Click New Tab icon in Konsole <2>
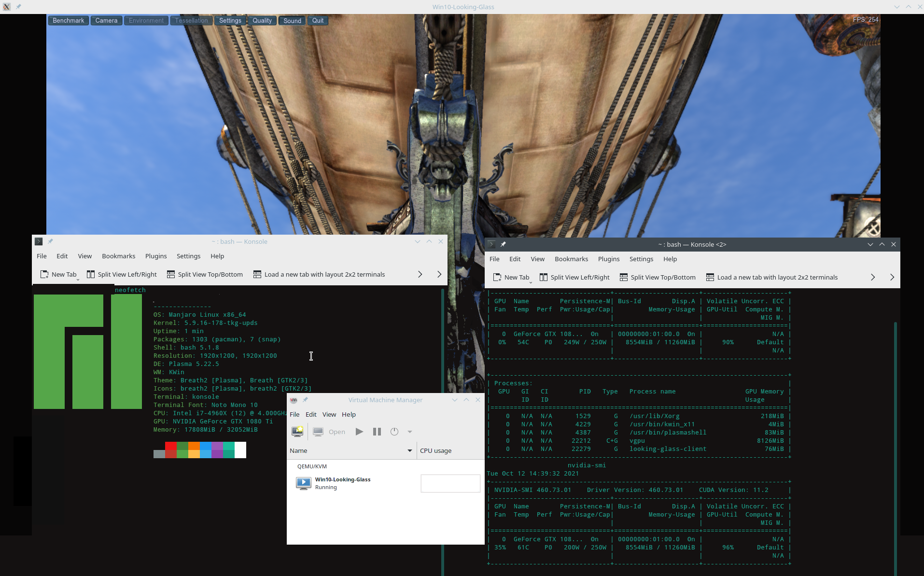924x576 pixels. coord(497,277)
